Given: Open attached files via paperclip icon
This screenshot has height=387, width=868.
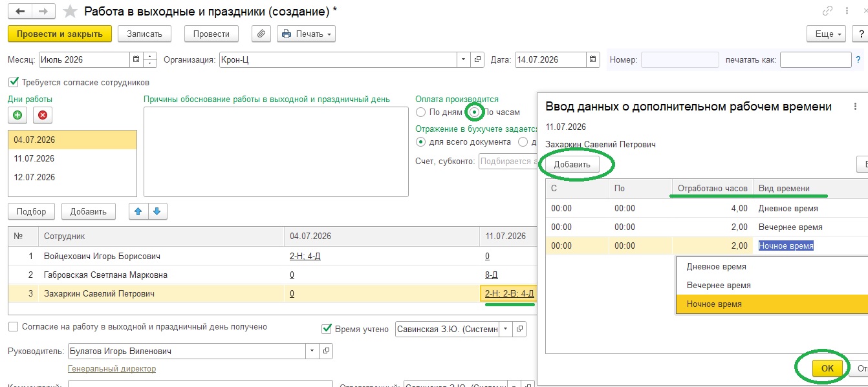Looking at the screenshot, I should click(x=261, y=34).
